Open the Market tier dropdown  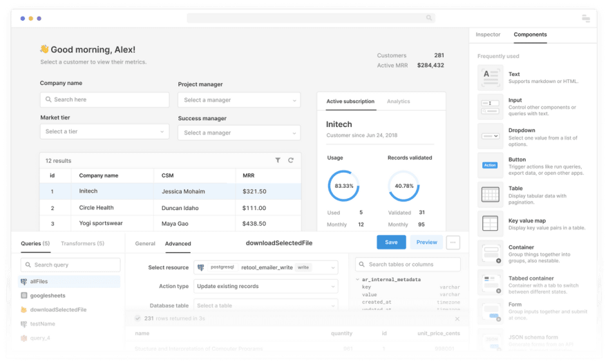click(104, 131)
